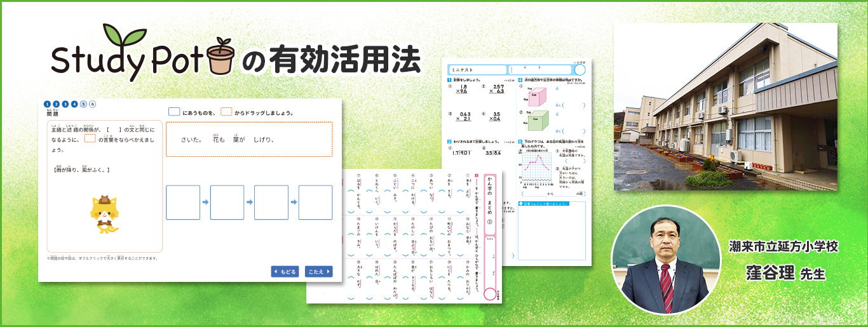Image resolution: width=868 pixels, height=327 pixels.
Task: Click the detective cat mascot
Action: coord(104,214)
